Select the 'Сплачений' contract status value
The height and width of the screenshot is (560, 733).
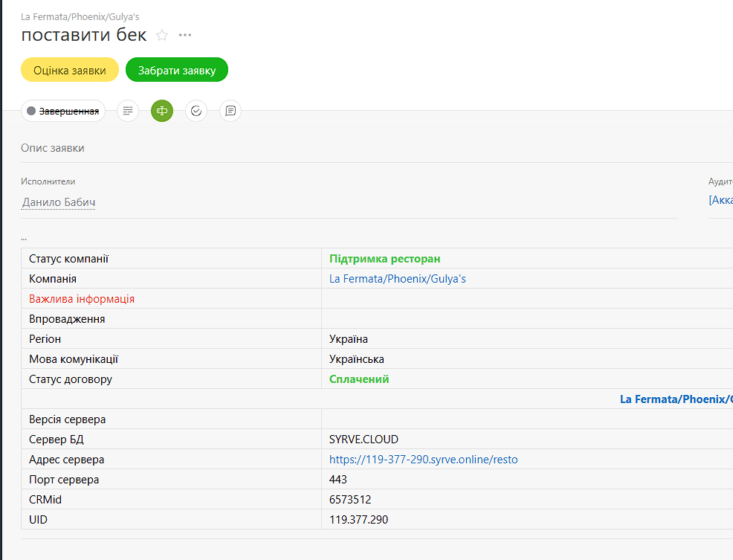[x=359, y=379]
